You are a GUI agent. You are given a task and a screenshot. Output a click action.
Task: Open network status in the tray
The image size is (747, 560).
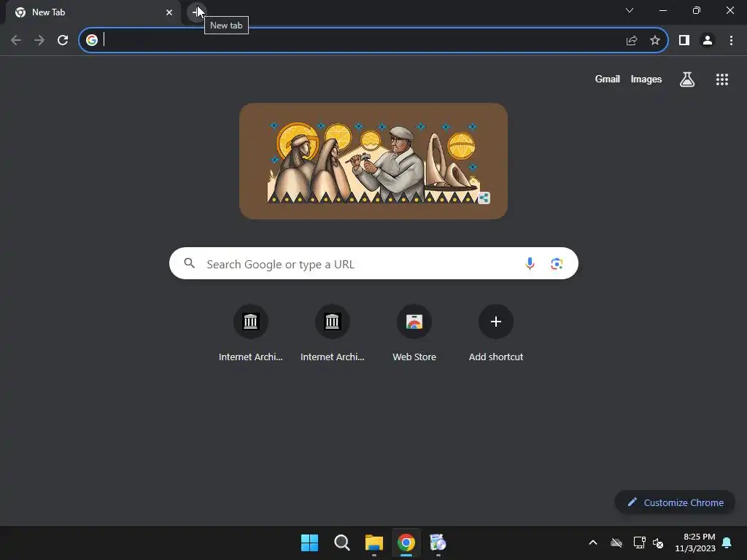point(639,542)
